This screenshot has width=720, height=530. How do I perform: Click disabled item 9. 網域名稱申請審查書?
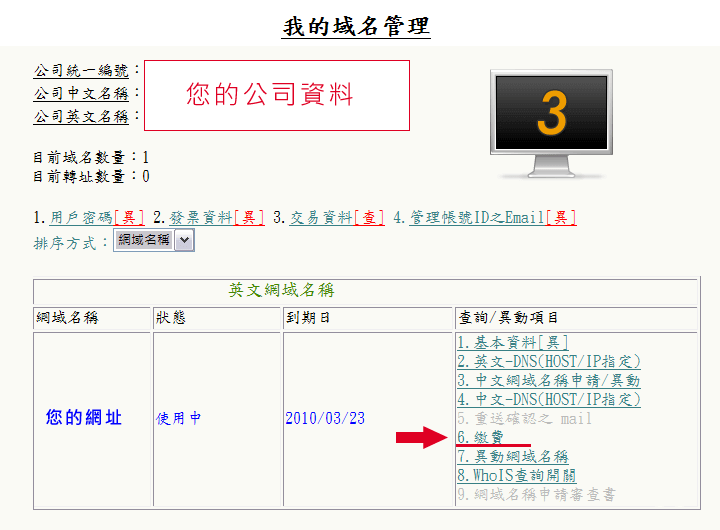point(536,495)
